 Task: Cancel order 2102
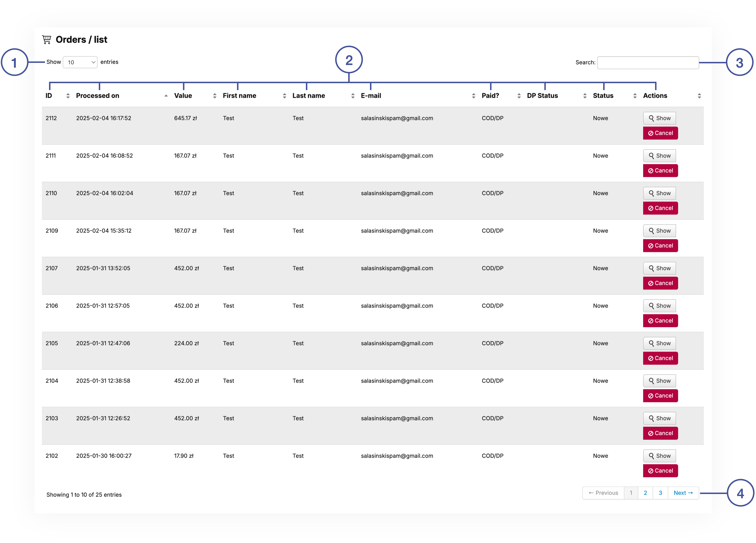(660, 471)
